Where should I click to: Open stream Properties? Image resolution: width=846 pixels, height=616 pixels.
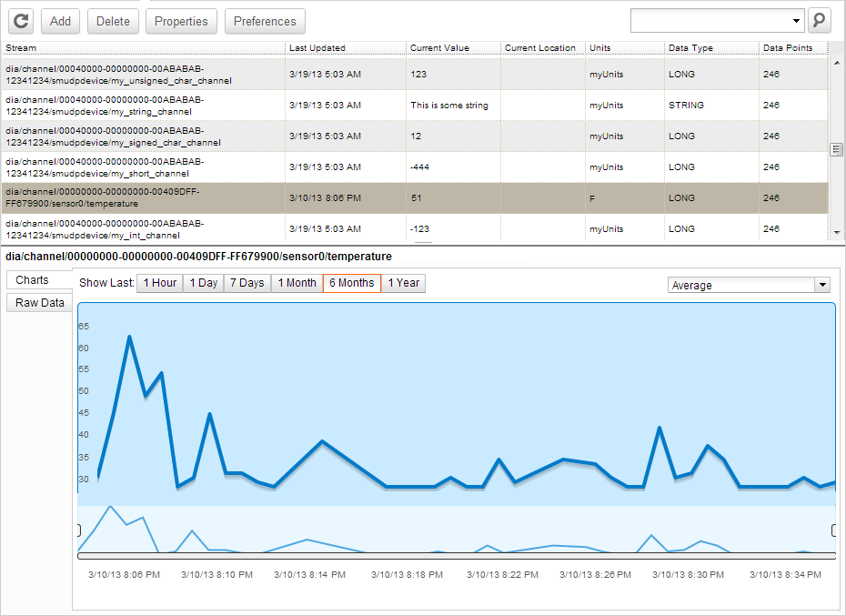(x=181, y=21)
